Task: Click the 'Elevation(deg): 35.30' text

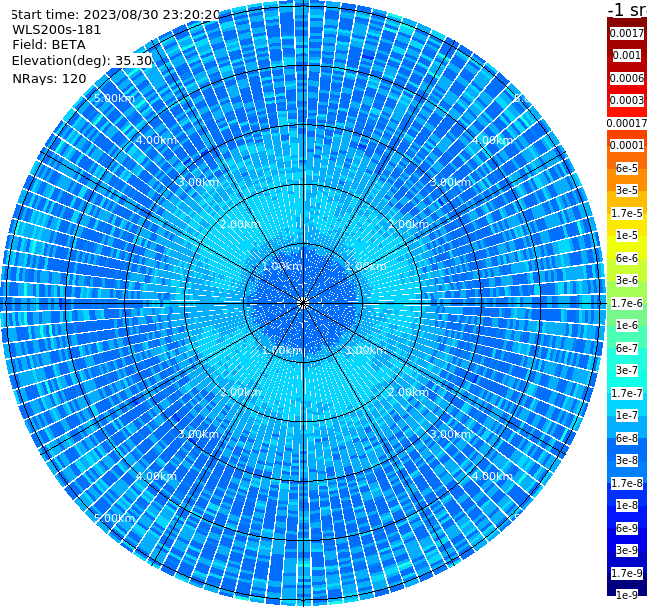Action: [82, 61]
